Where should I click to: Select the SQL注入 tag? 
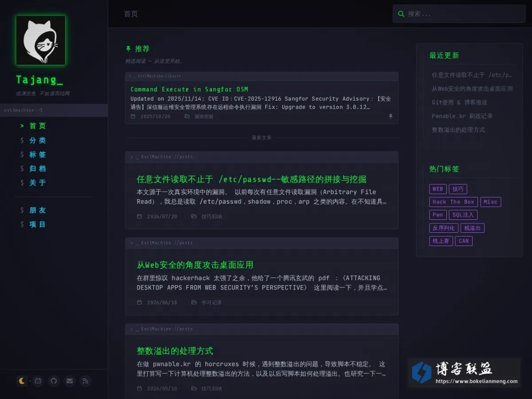[x=463, y=215]
